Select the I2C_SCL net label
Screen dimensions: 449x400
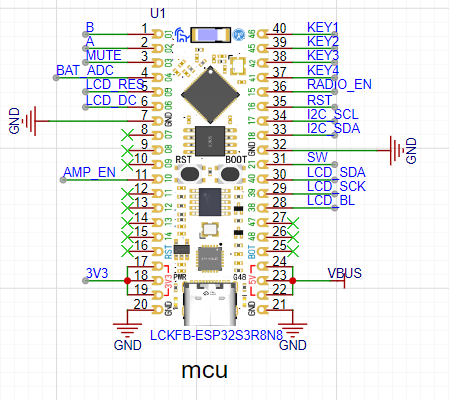(x=332, y=114)
